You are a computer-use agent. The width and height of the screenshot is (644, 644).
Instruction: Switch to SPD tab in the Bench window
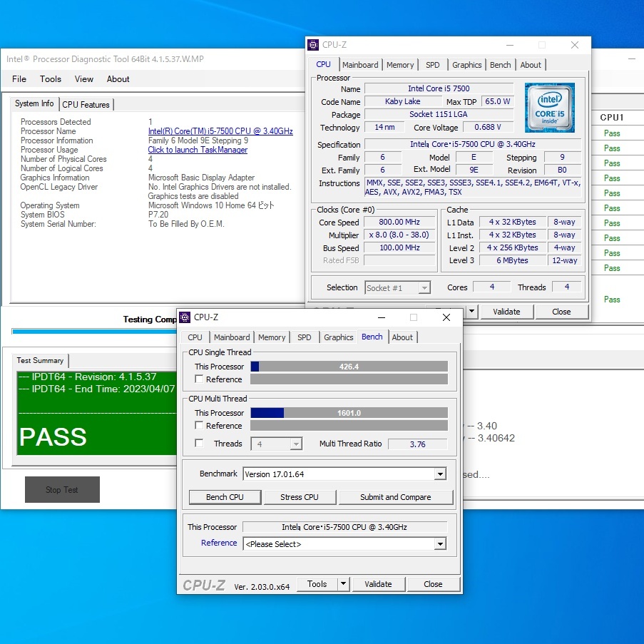point(305,337)
